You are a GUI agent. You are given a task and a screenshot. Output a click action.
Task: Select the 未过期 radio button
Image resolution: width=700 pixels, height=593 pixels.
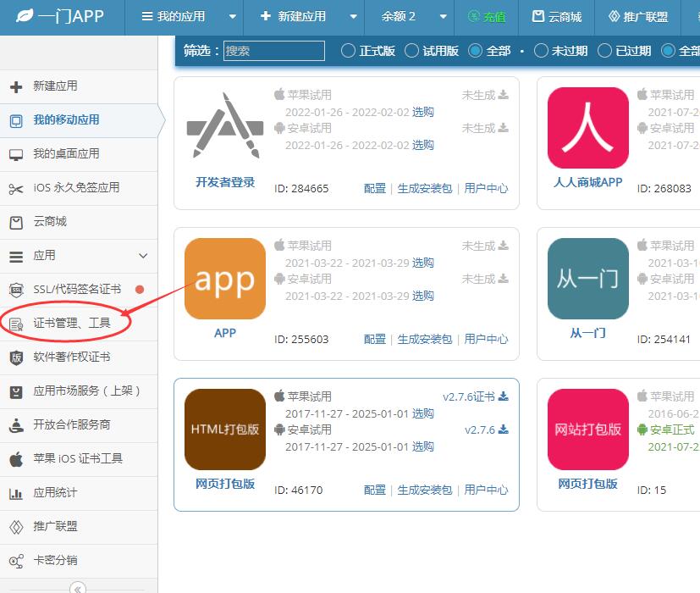pyautogui.click(x=541, y=51)
